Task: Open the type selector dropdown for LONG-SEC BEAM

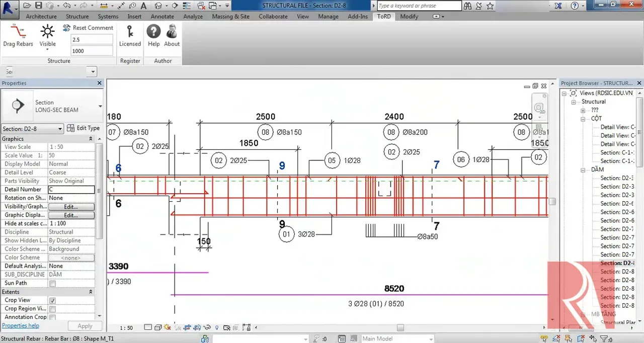Action: point(100,106)
